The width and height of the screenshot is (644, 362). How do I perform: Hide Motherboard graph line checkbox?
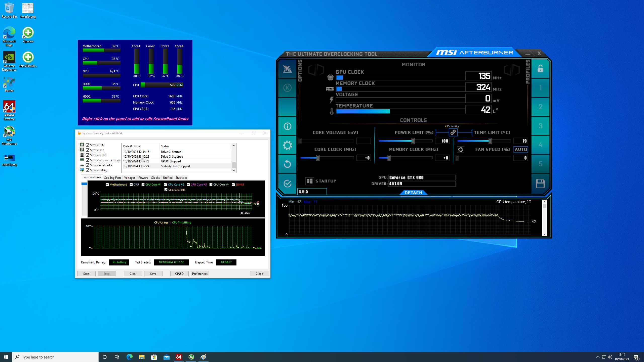(107, 185)
